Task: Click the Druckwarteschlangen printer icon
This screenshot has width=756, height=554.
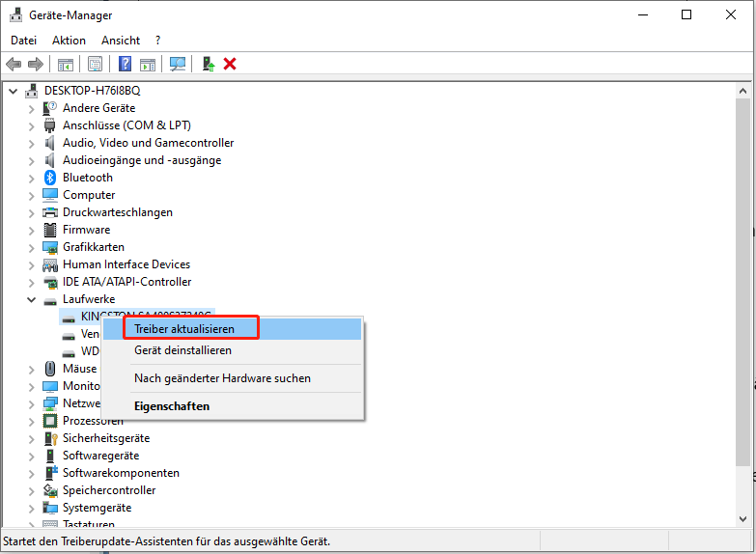Action: point(50,212)
